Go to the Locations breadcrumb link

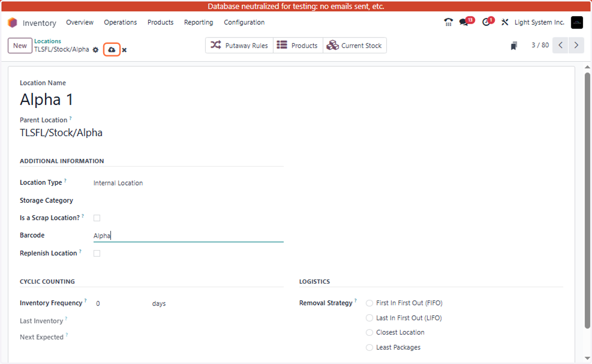click(48, 41)
